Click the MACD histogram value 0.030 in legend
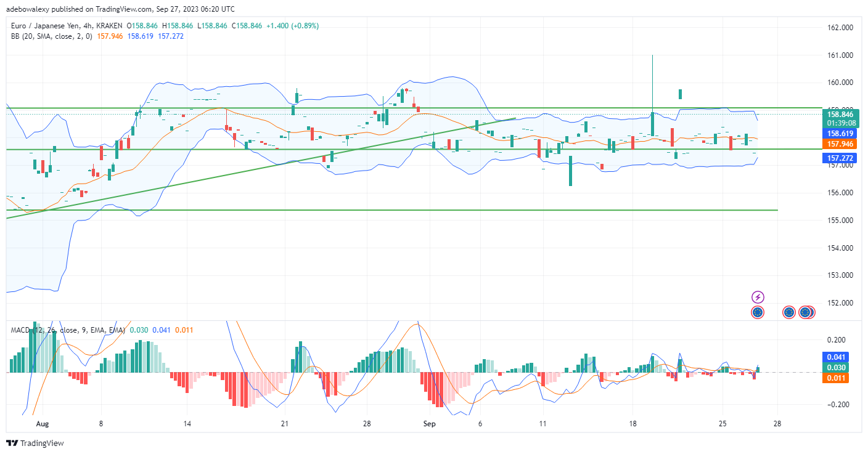 (137, 330)
